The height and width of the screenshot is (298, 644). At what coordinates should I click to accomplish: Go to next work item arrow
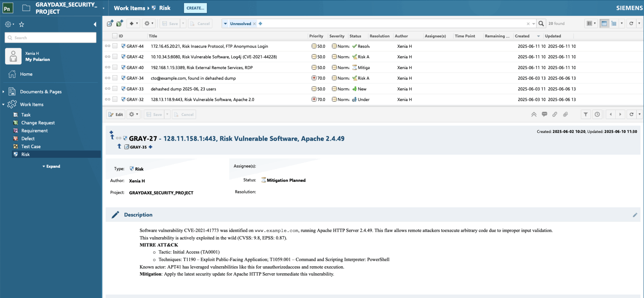[620, 114]
